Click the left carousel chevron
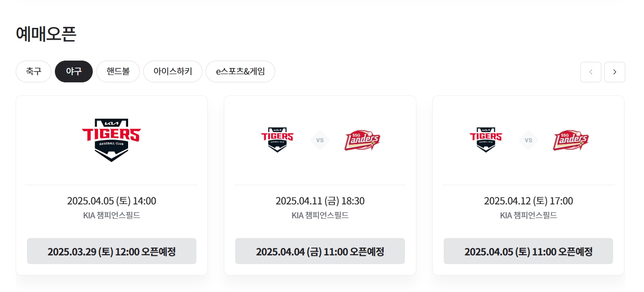The height and width of the screenshot is (292, 644). coord(590,72)
